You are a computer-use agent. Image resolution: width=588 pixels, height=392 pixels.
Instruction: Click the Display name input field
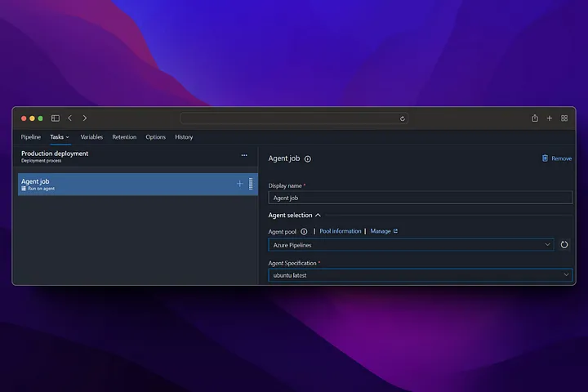(421, 198)
